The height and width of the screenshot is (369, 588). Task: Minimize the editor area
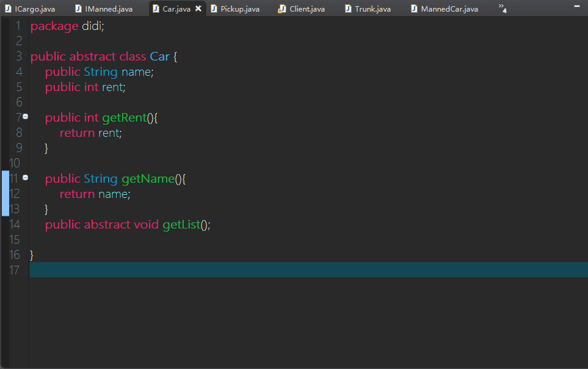pos(578,5)
